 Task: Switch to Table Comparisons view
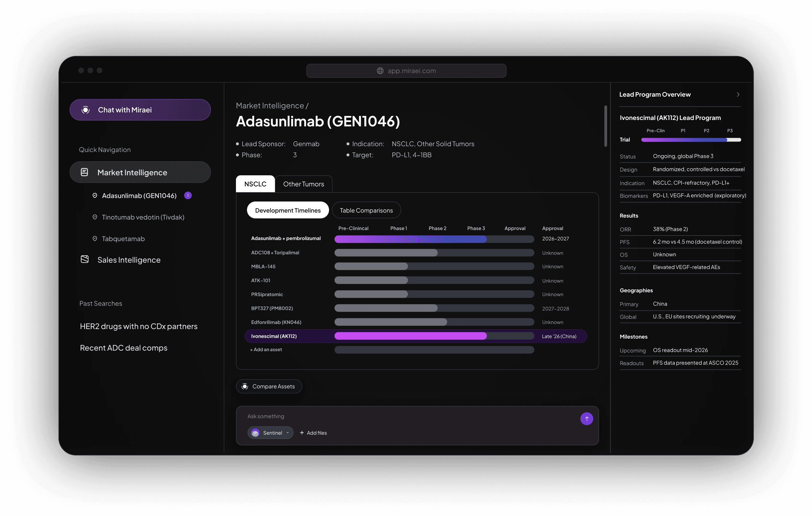tap(366, 210)
